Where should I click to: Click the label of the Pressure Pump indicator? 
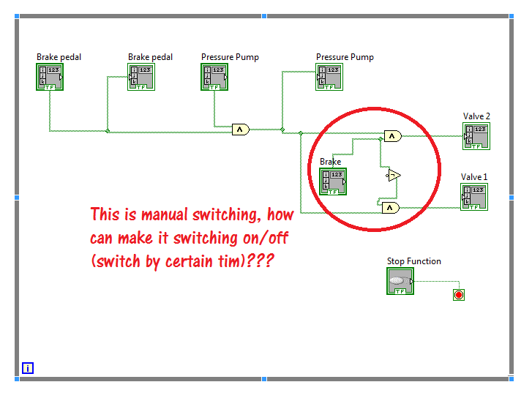(x=345, y=57)
